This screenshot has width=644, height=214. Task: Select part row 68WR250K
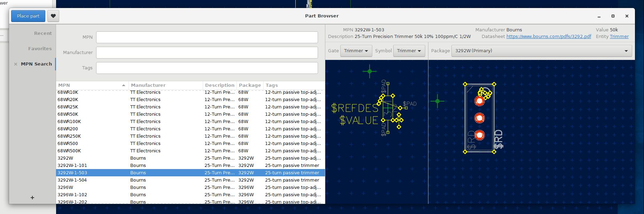click(x=191, y=136)
